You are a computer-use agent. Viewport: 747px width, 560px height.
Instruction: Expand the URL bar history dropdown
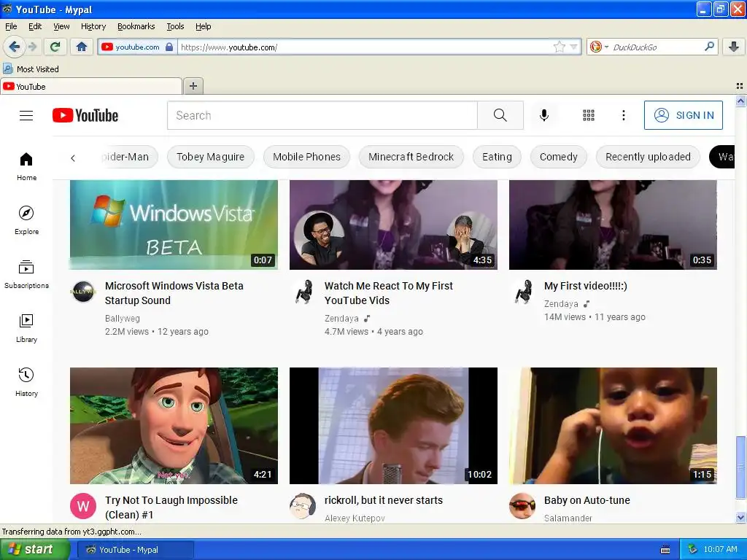pyautogui.click(x=573, y=47)
